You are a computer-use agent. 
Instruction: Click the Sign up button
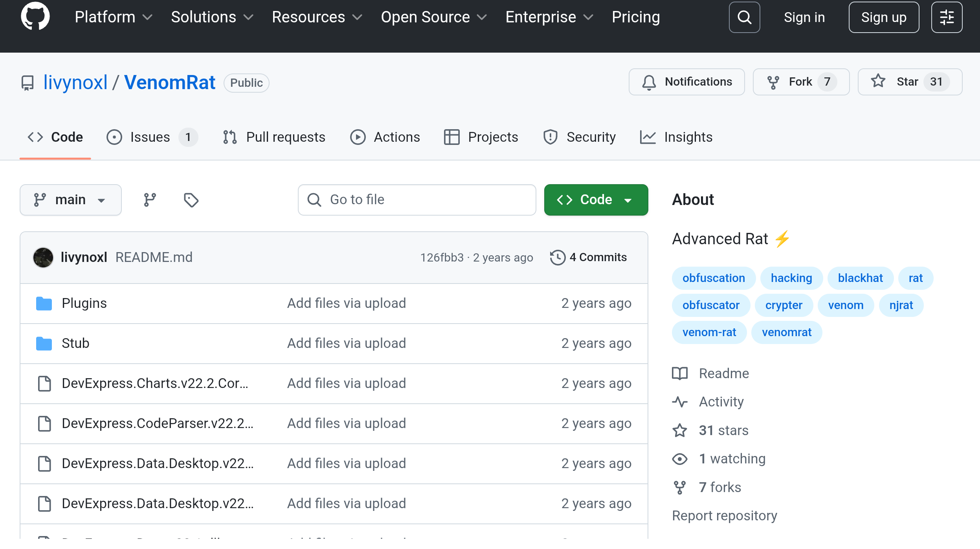pyautogui.click(x=883, y=17)
